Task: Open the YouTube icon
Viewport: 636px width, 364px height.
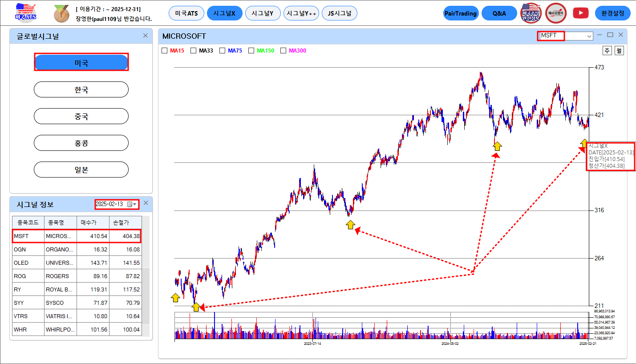Action: (x=580, y=13)
